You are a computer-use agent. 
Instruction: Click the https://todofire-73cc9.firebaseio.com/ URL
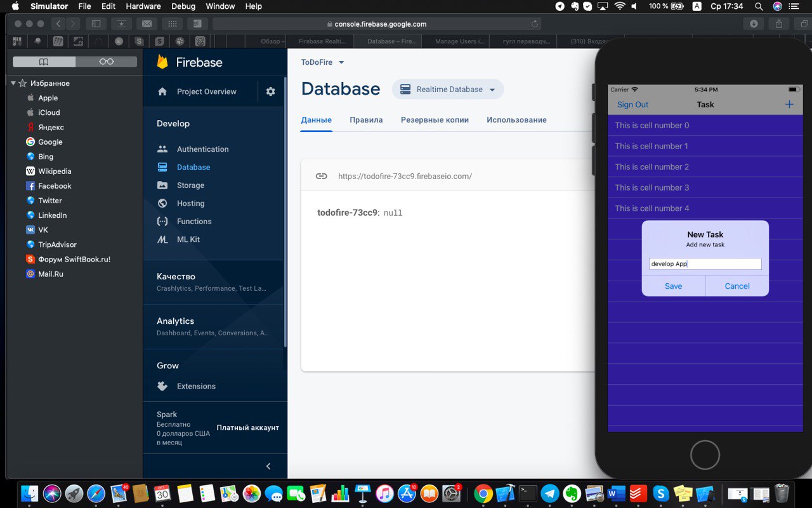(405, 176)
